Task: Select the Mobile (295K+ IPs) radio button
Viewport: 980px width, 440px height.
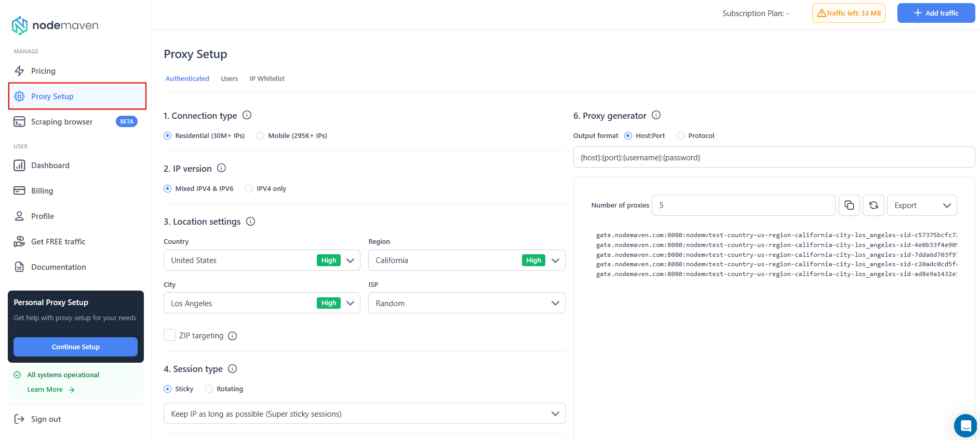Action: tap(261, 136)
